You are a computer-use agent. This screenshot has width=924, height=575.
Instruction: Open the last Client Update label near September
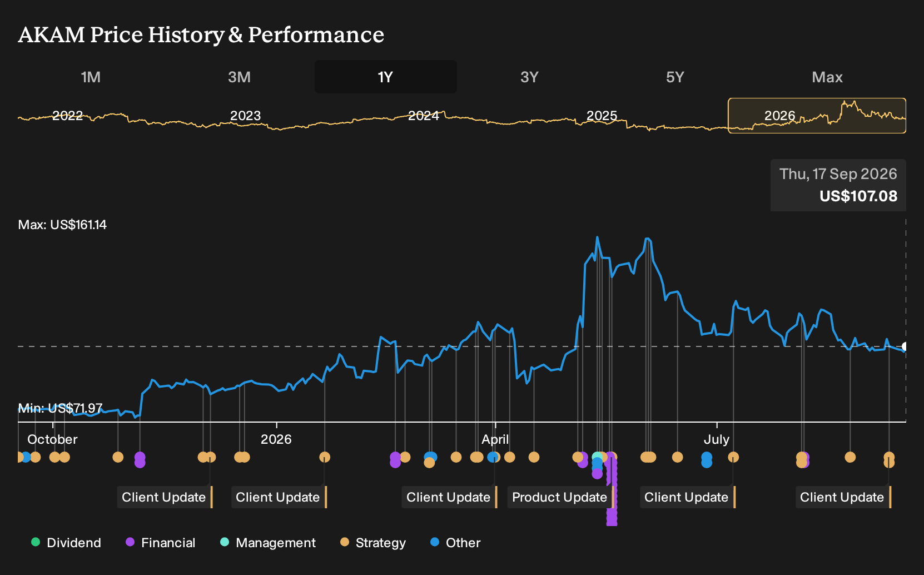pyautogui.click(x=843, y=497)
